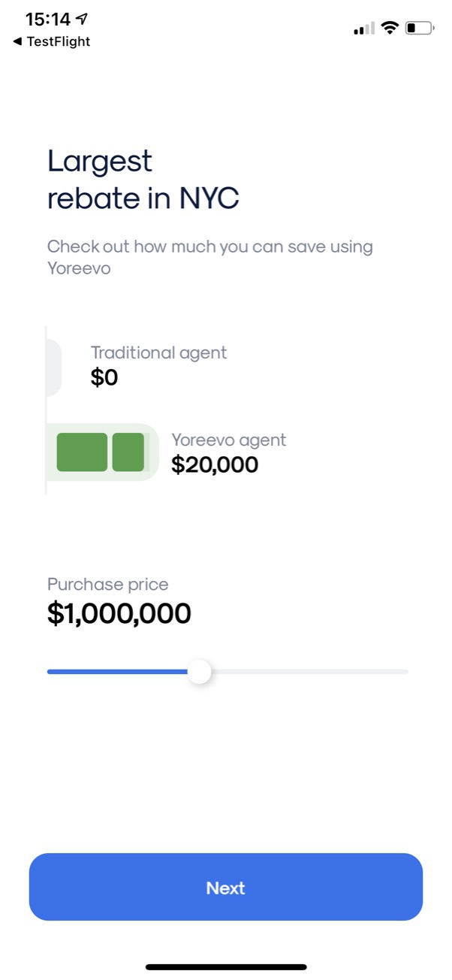
Task: Click the back arrow beside TestFlight
Action: point(17,42)
